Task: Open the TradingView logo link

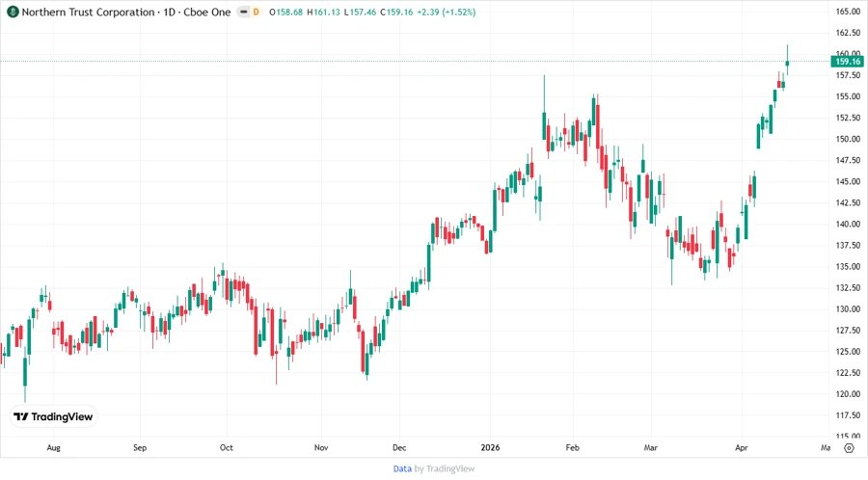Action: tap(53, 417)
